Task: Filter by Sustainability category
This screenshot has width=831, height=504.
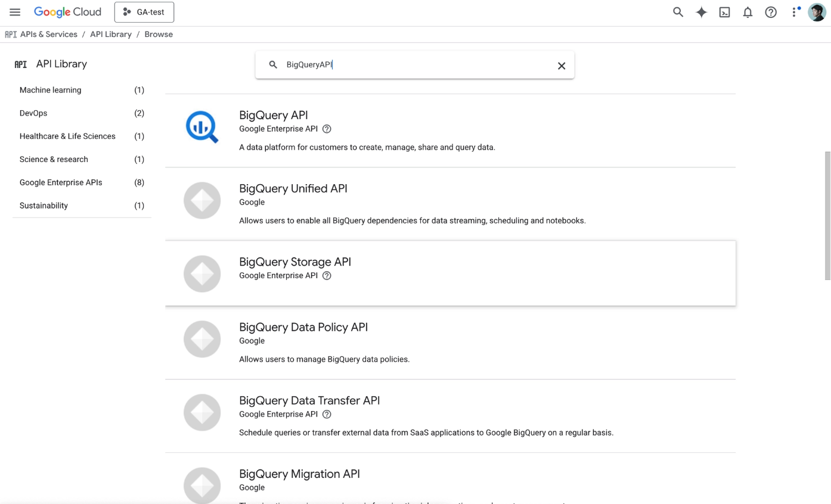Action: [82, 206]
